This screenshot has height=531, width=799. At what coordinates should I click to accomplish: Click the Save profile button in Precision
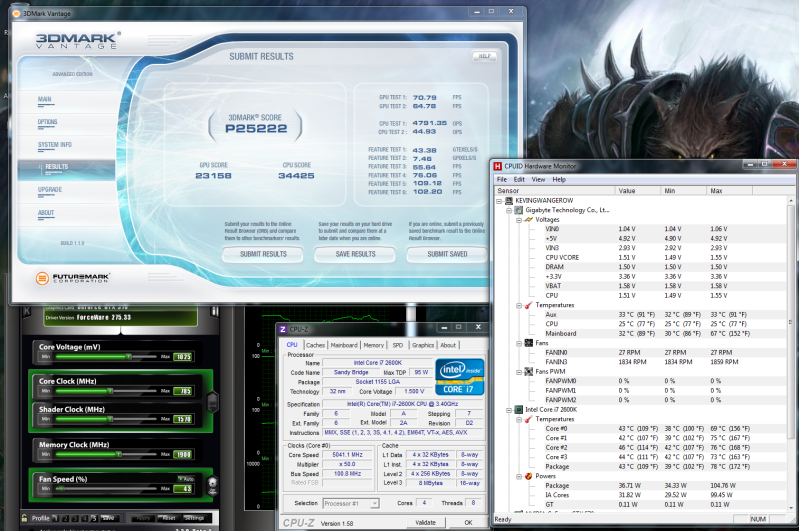tap(108, 518)
